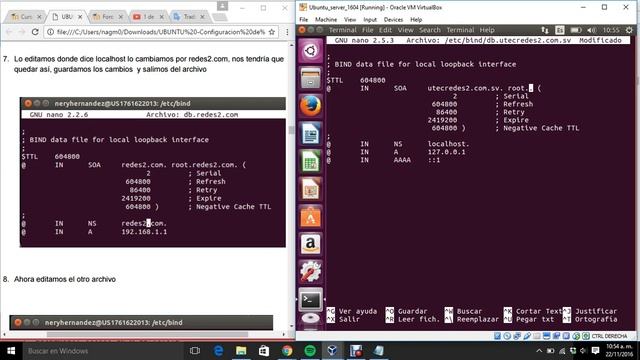Close the active UBU tab
This screenshot has width=640, height=360.
80,17
